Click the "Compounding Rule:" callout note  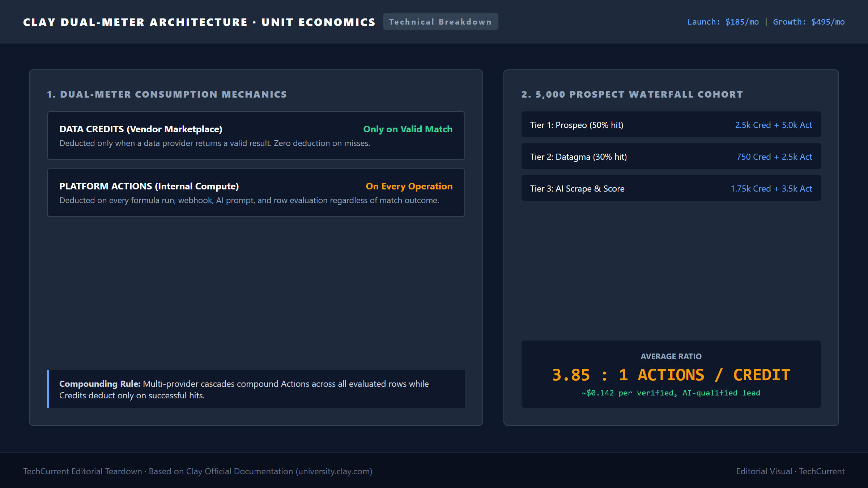tap(256, 389)
